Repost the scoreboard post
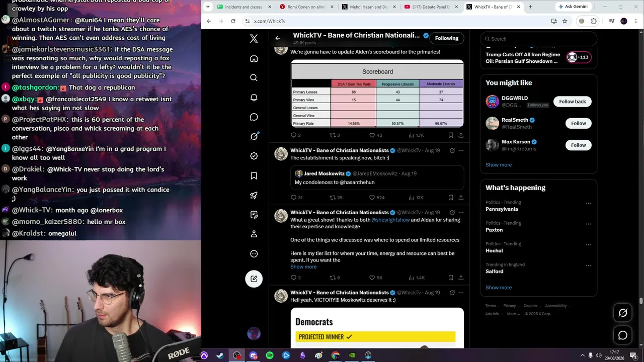The width and height of the screenshot is (644, 362). [x=332, y=135]
